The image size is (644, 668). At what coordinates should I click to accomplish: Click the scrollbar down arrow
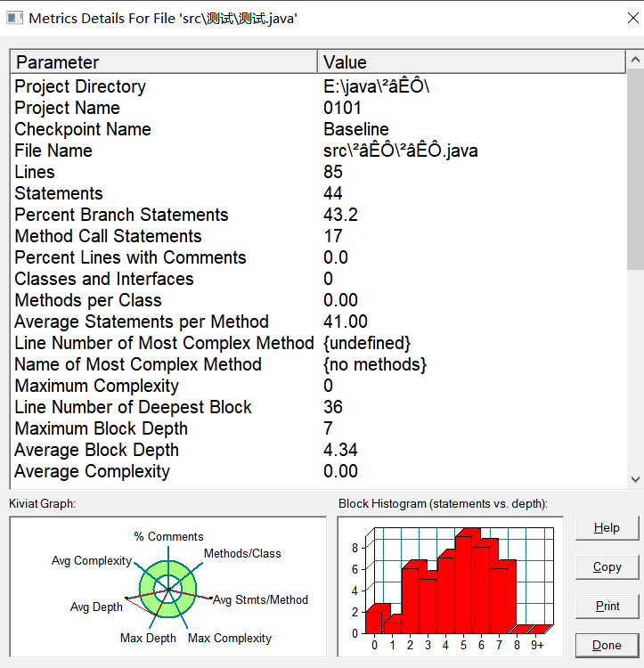(635, 480)
